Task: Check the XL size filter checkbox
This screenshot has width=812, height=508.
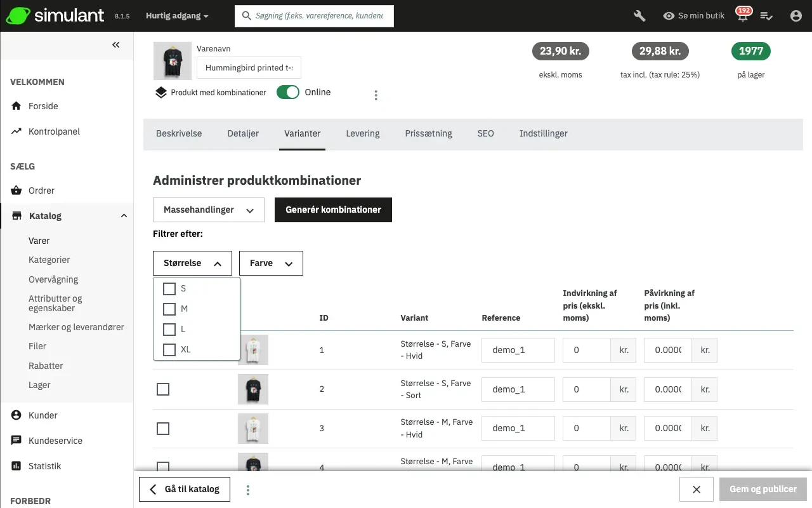Action: tap(169, 349)
